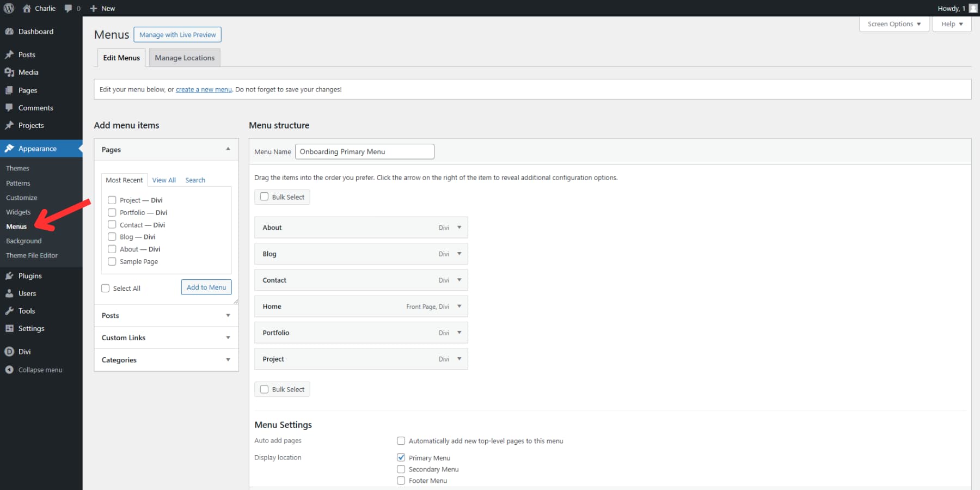Switch to the Manage Locations tab

[184, 57]
